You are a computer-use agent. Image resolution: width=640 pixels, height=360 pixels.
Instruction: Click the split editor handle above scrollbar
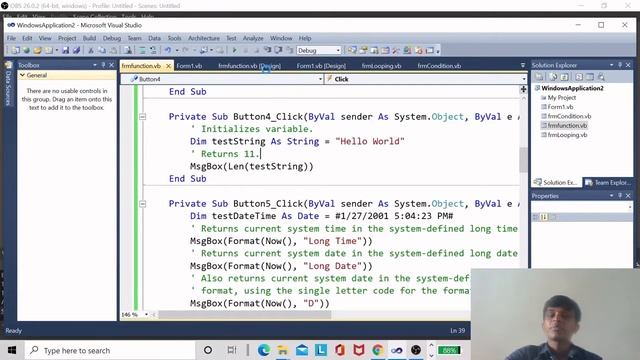click(523, 89)
